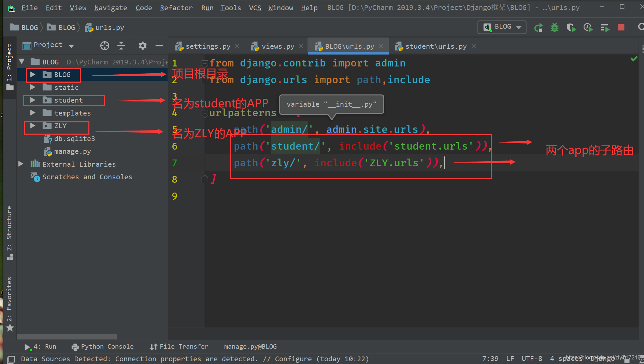Close the views.py tab
The width and height of the screenshot is (644, 364).
(x=301, y=46)
